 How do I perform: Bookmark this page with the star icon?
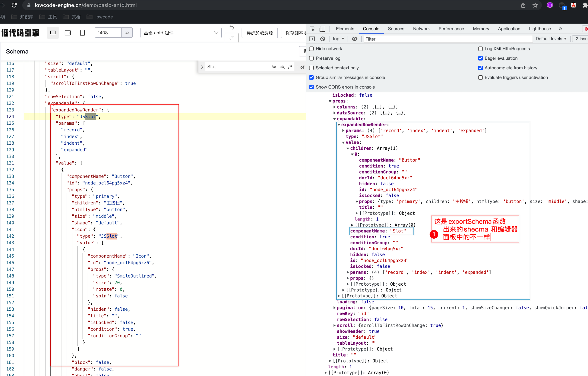tap(535, 5)
